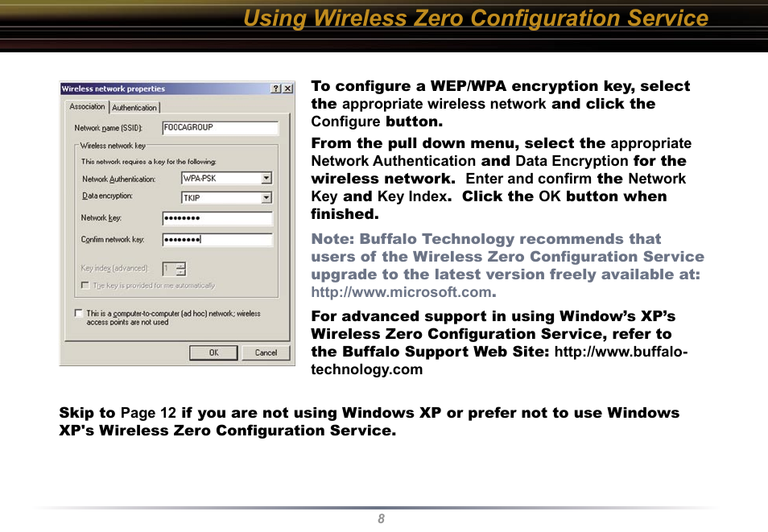Image resolution: width=768 pixels, height=532 pixels.
Task: Click the Cancel button
Action: pos(266,353)
